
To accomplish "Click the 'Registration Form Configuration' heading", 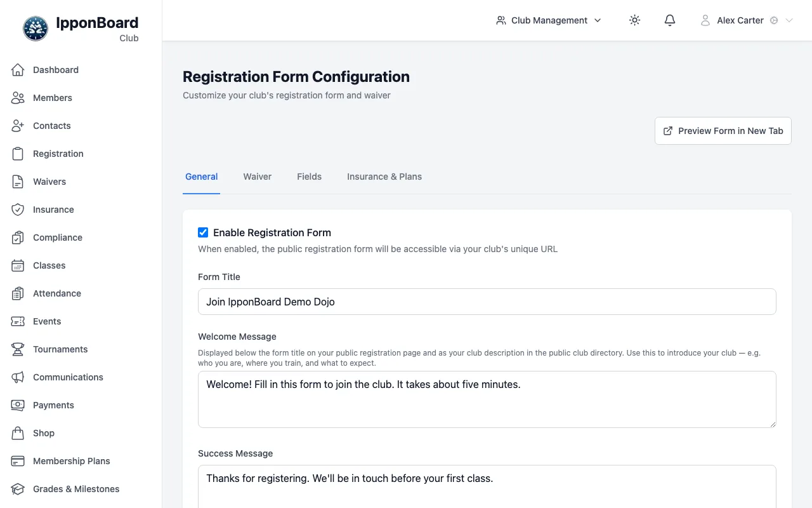I will click(296, 77).
